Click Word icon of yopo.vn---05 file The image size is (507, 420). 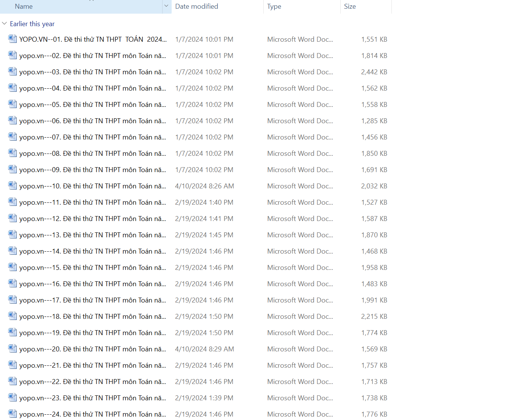(13, 104)
